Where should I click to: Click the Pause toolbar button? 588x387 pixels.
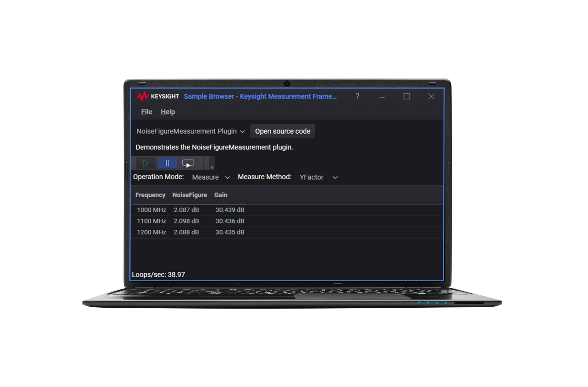coord(167,163)
